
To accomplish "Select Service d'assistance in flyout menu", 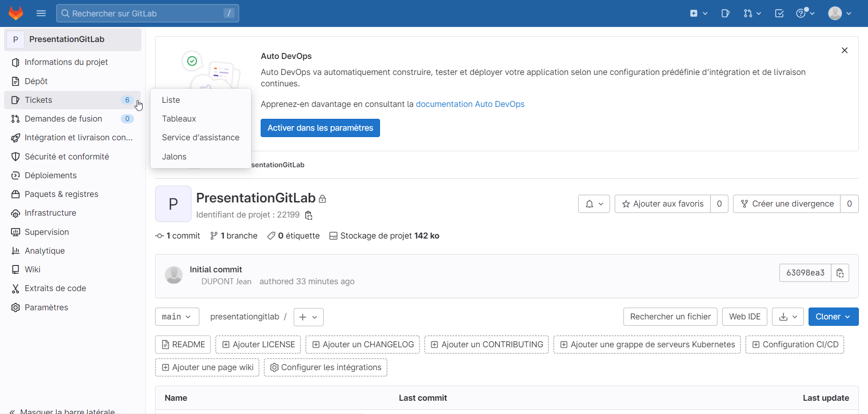I will click(x=201, y=138).
